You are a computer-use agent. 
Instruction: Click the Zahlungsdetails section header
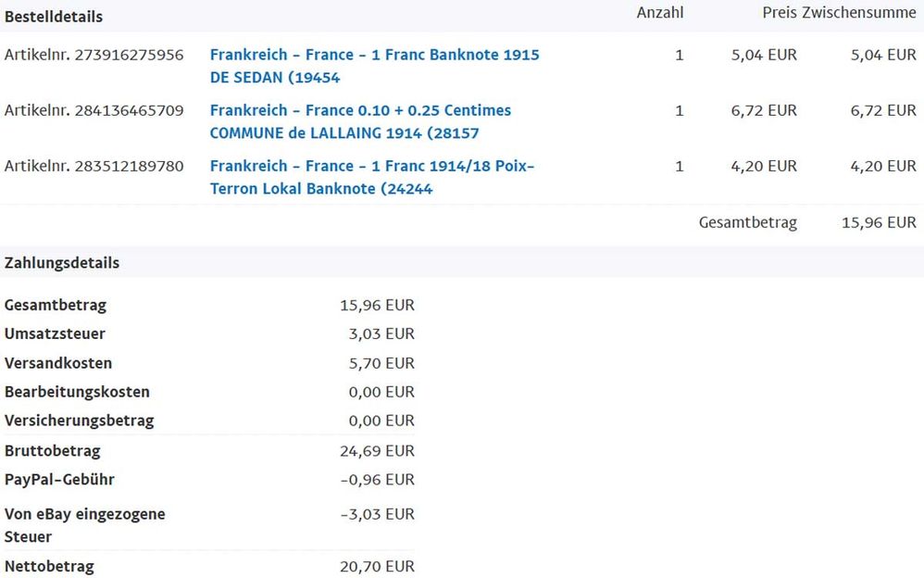tap(62, 263)
